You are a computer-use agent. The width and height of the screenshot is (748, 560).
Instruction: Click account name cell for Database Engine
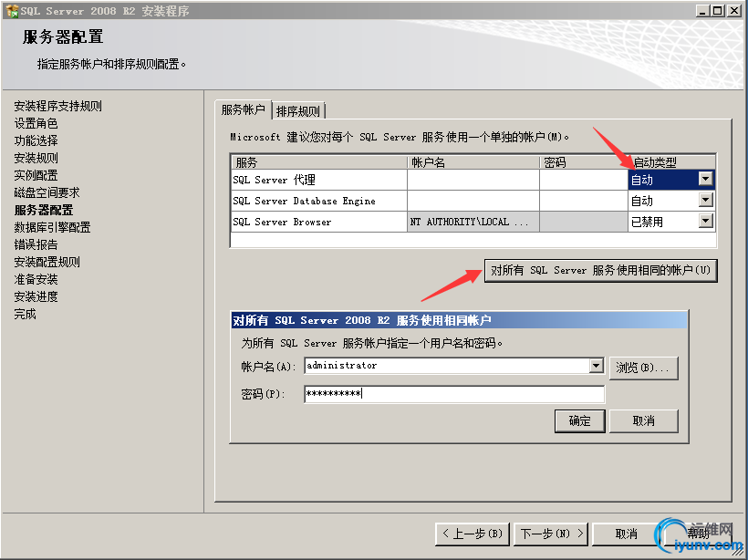(473, 201)
